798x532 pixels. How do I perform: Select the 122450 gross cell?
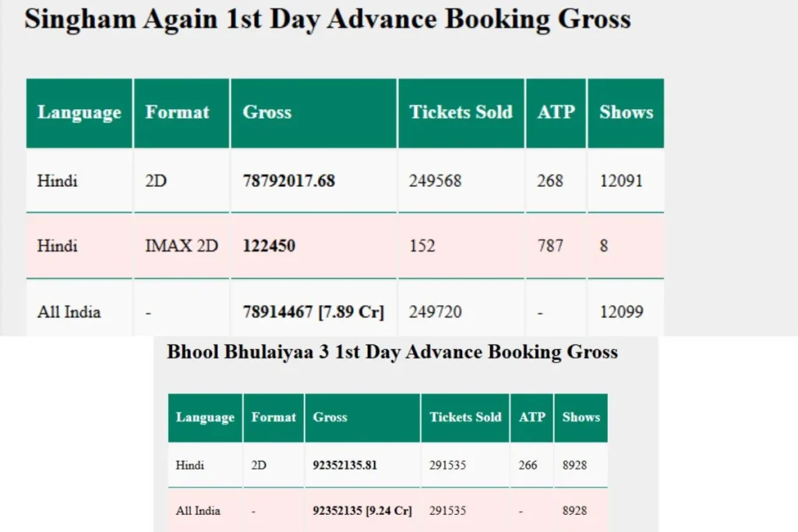click(269, 245)
